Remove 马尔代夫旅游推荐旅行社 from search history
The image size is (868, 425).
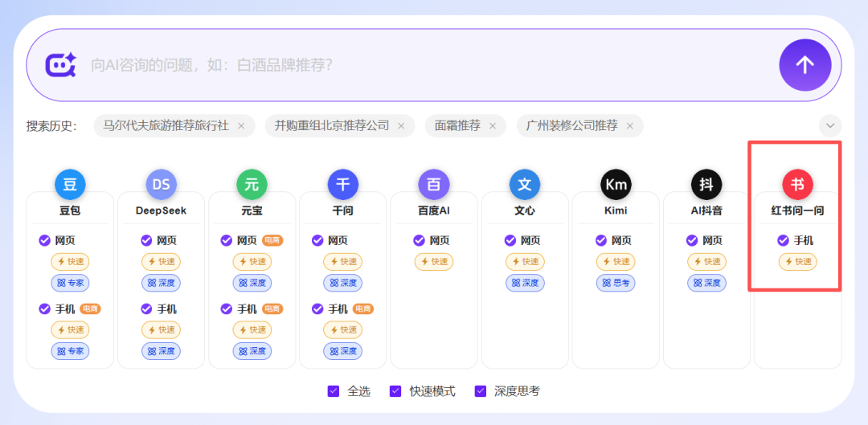[241, 126]
